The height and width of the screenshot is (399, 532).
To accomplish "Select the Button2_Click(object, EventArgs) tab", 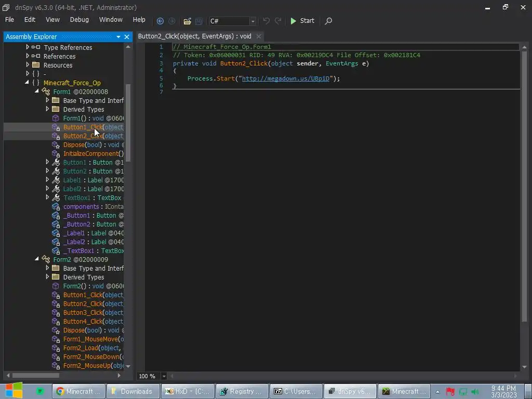I will [195, 36].
